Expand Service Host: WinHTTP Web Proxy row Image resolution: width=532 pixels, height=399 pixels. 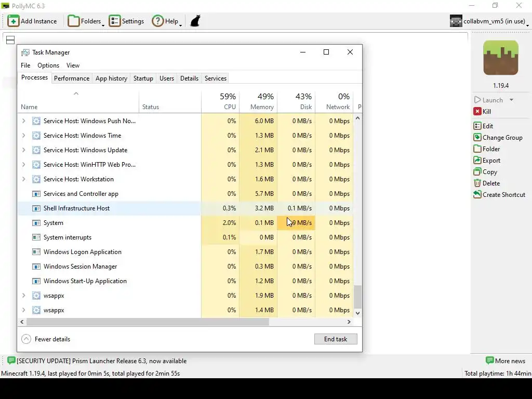pos(23,165)
